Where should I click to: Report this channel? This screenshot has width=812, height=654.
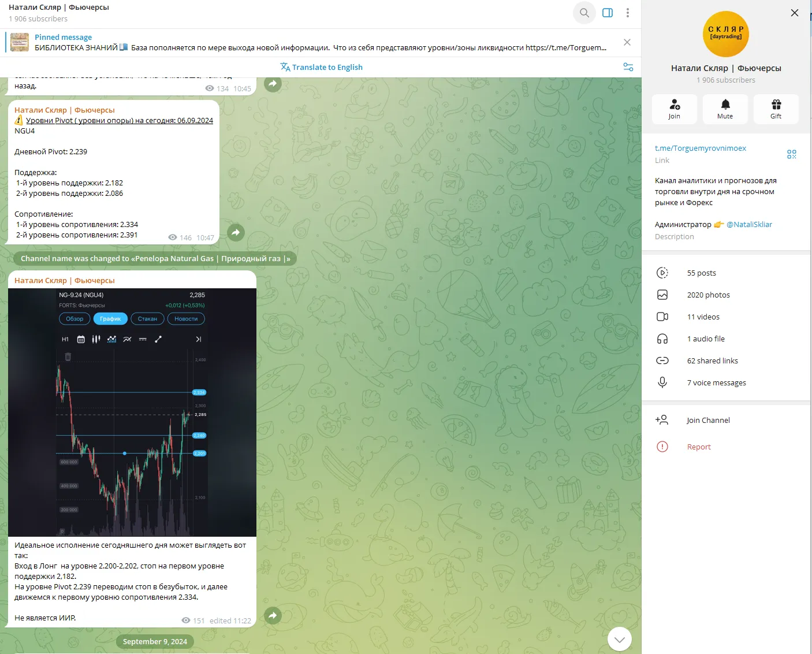727,447
